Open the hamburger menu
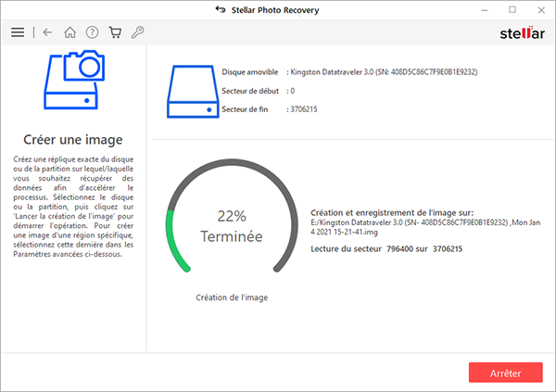556x392 pixels. 18,32
